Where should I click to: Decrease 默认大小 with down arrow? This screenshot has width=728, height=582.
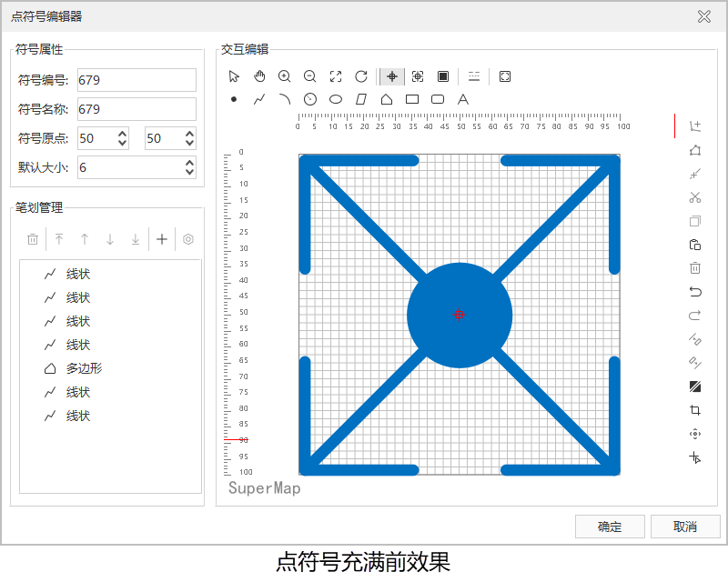(189, 172)
